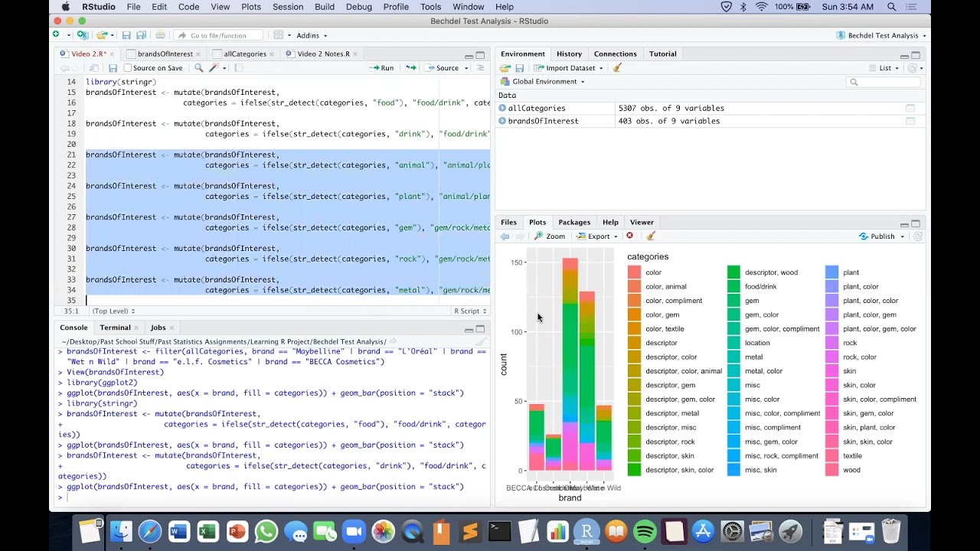Click Zoom in Plots pane
This screenshot has width=980, height=551.
click(x=550, y=236)
